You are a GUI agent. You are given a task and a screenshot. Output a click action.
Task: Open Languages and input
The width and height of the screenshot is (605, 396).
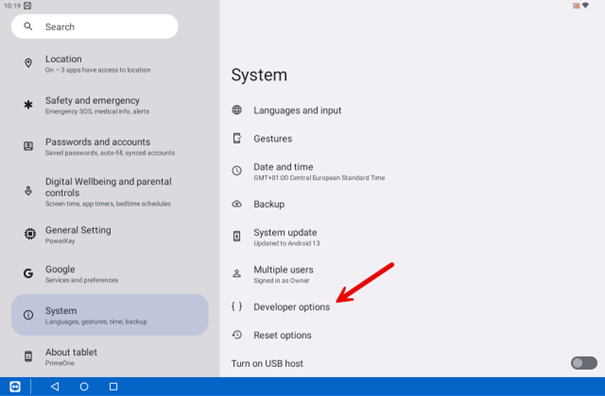click(412, 110)
